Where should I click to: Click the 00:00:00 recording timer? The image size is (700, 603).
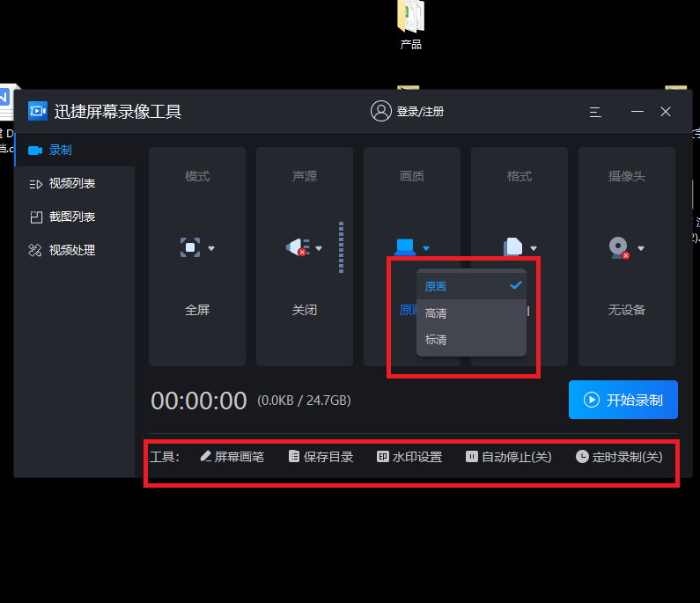199,401
